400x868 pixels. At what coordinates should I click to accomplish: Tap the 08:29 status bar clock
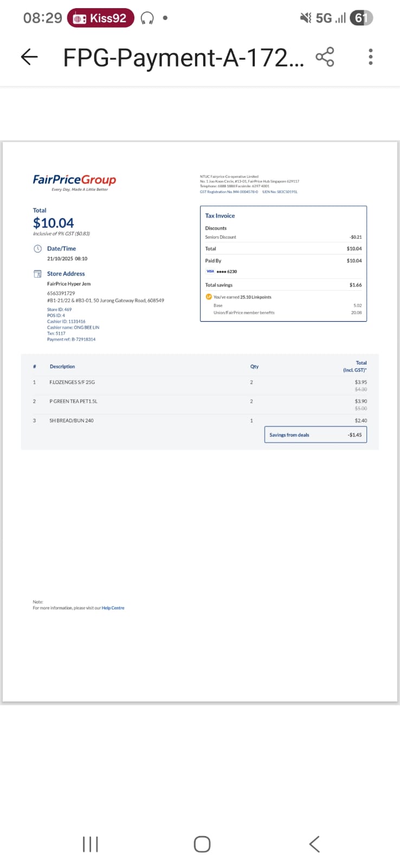pyautogui.click(x=43, y=18)
